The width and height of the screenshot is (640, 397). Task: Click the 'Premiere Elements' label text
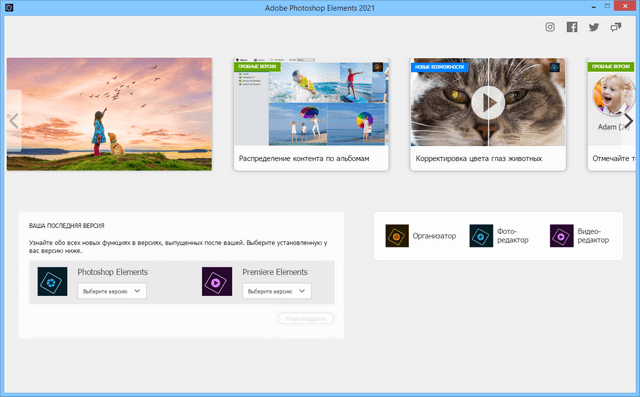tap(275, 272)
